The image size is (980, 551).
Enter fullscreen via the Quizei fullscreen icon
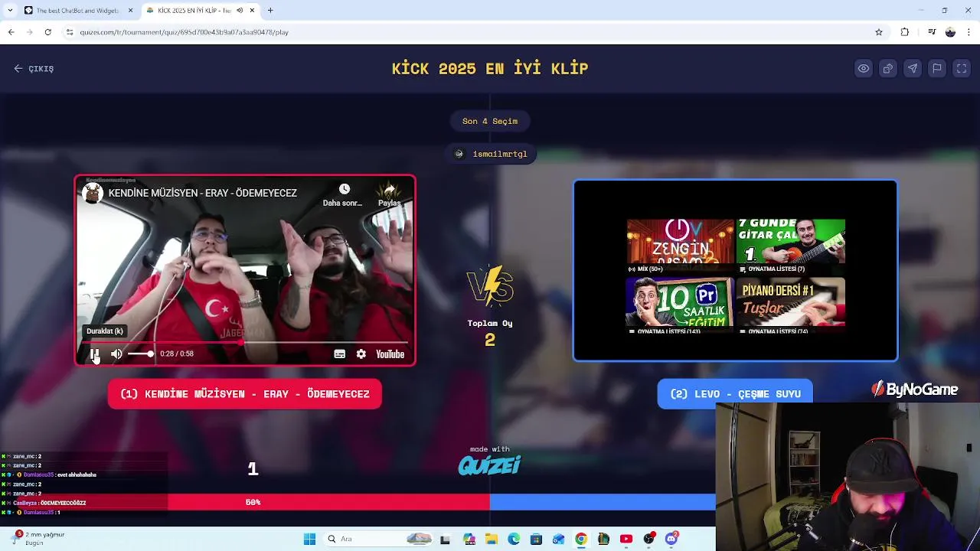(x=962, y=68)
